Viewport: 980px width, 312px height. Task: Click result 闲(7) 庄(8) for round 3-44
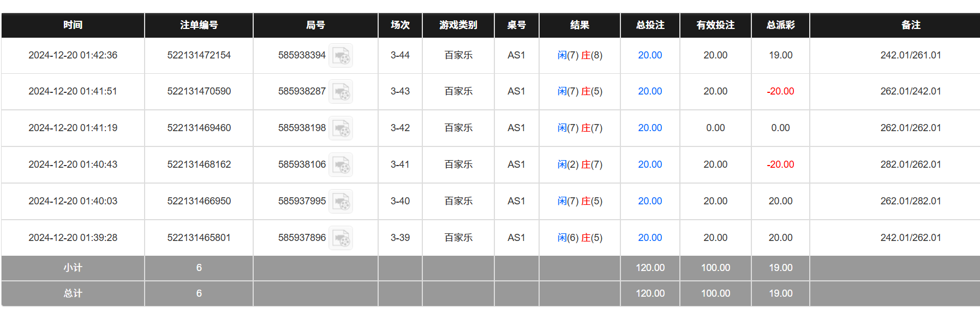pos(579,55)
